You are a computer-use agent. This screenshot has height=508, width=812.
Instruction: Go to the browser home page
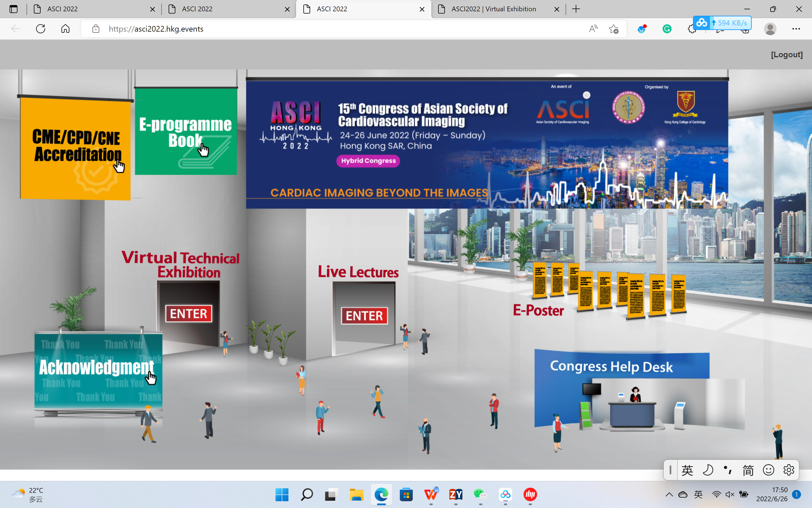click(x=65, y=29)
